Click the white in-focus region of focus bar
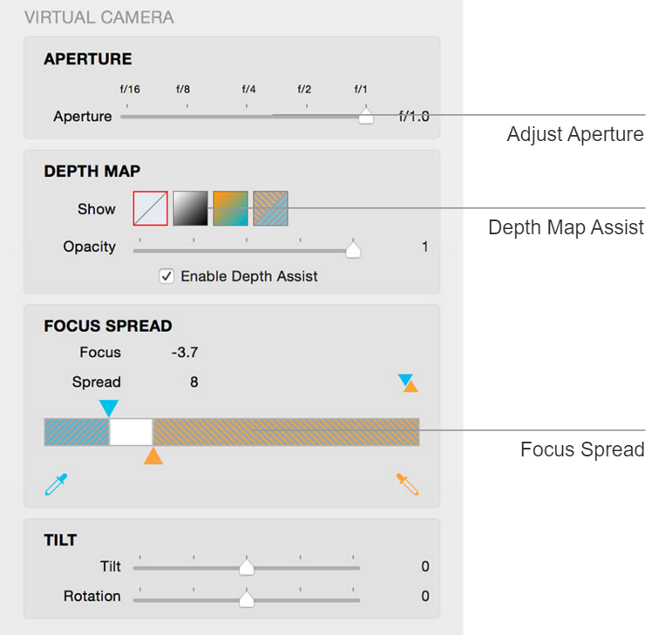 (x=131, y=432)
